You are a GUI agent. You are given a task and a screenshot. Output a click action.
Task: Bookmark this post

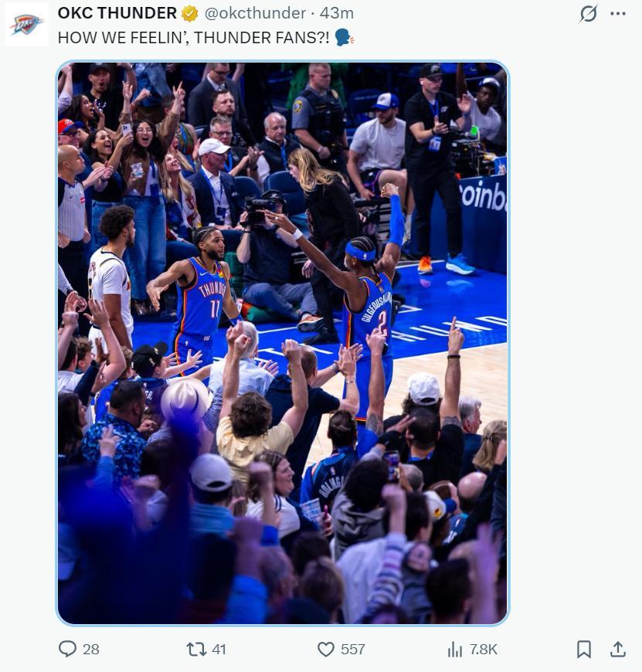[x=584, y=649]
